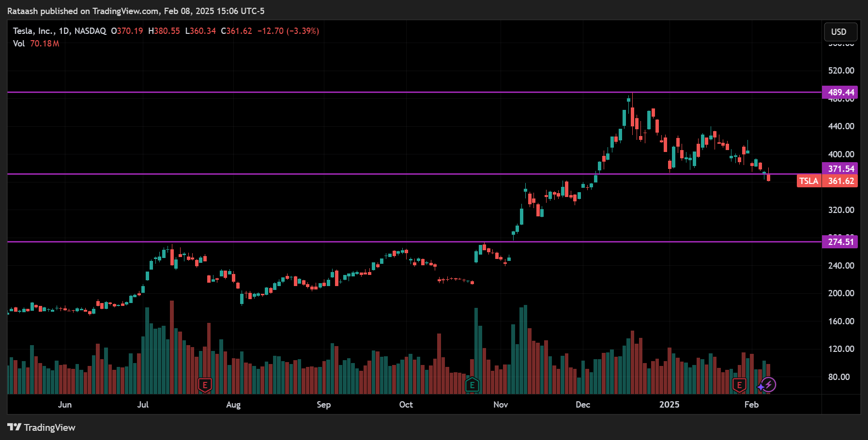Click the Vol indicator label
The width and height of the screenshot is (868, 440).
tap(19, 44)
